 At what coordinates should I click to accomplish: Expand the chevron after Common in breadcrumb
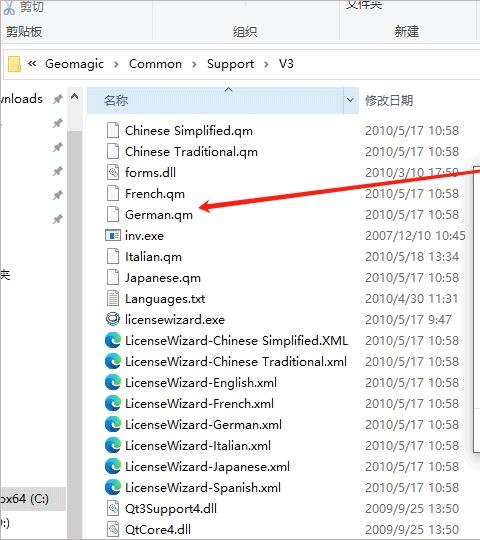[194, 64]
